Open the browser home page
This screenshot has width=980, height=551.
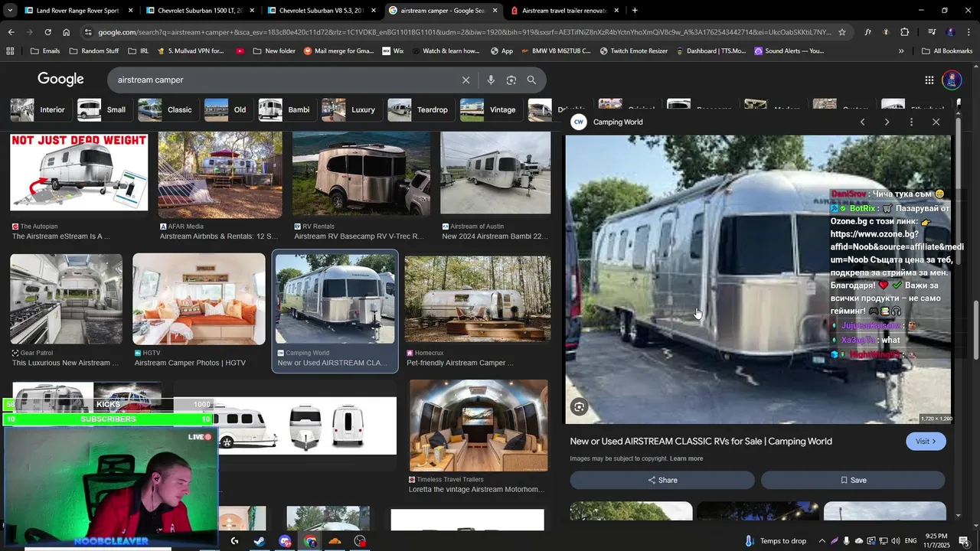coord(67,32)
